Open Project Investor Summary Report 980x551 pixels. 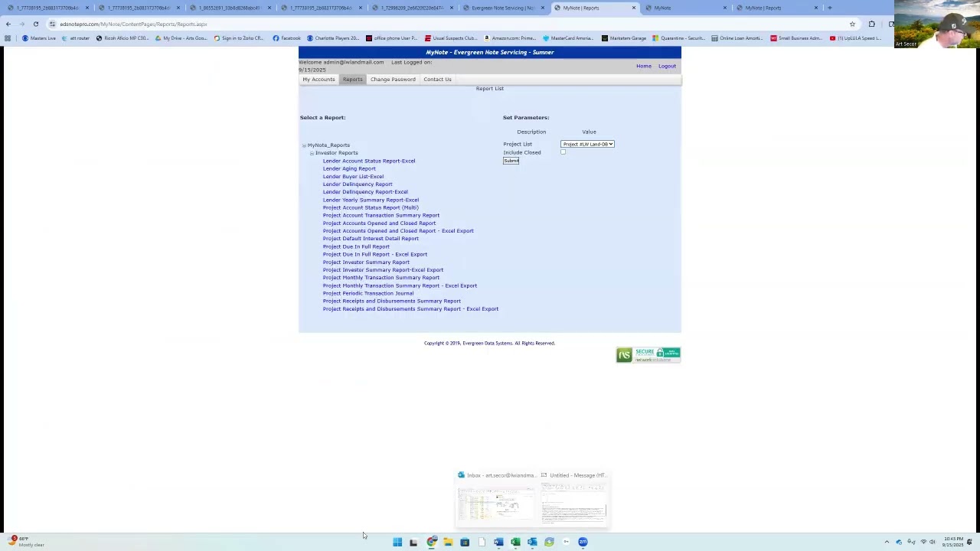(x=366, y=262)
